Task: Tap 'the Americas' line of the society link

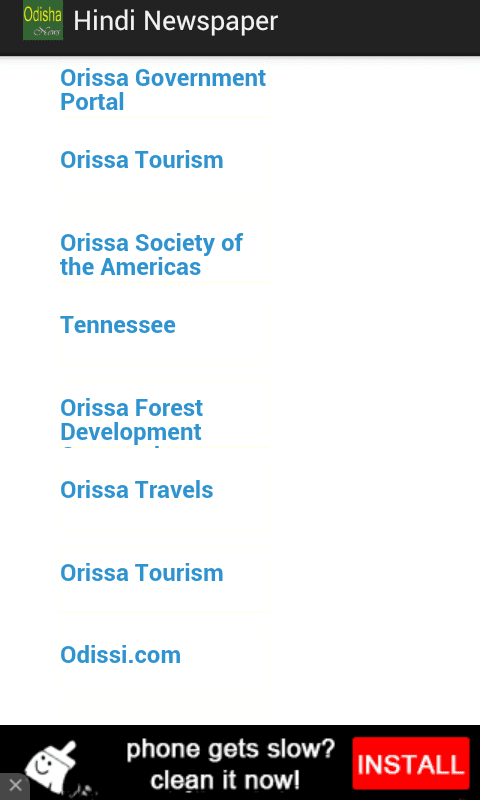Action: click(x=131, y=267)
